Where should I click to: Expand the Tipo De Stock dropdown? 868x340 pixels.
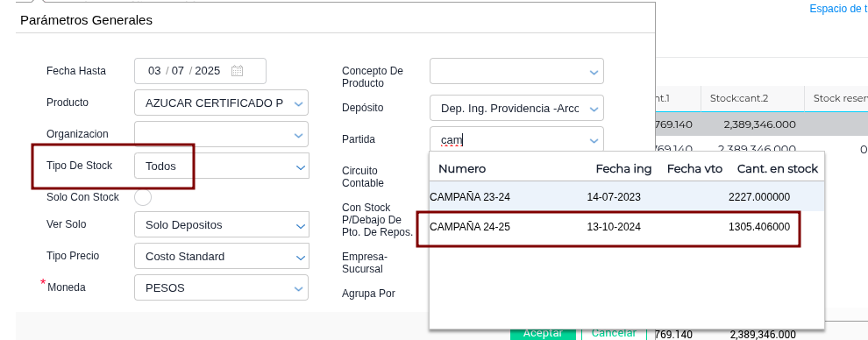(x=222, y=166)
